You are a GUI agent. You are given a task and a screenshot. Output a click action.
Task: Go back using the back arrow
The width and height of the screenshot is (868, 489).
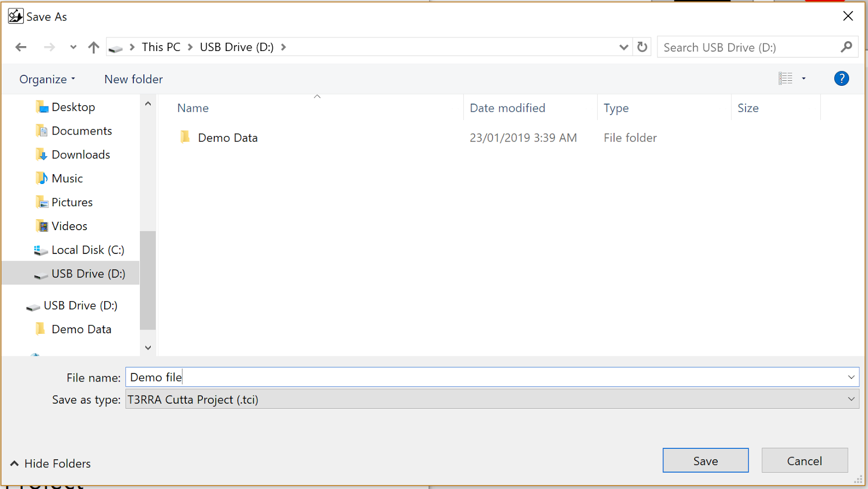[21, 47]
